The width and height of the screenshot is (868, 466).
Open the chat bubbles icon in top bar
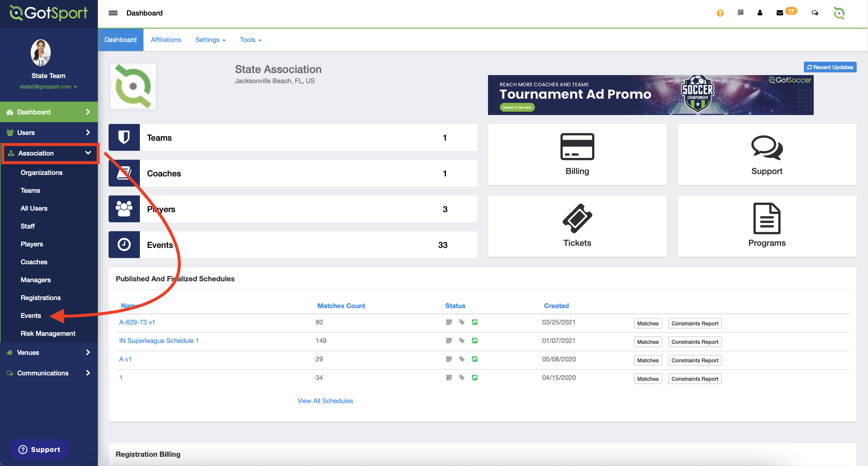815,13
